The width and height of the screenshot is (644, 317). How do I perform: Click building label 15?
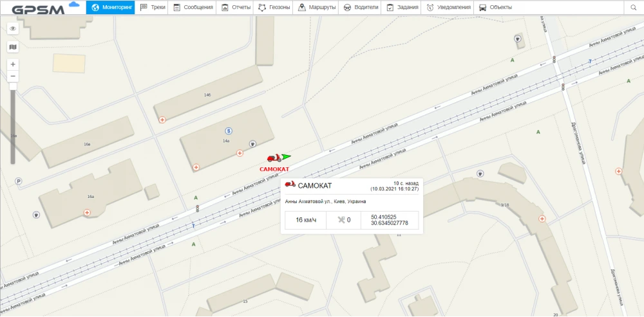click(245, 302)
